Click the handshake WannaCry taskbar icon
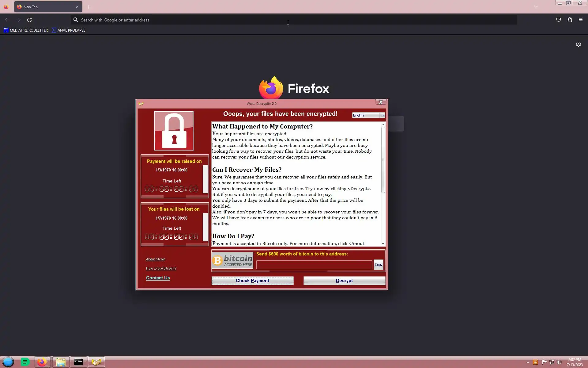Viewport: 588px width, 368px height. (x=96, y=362)
